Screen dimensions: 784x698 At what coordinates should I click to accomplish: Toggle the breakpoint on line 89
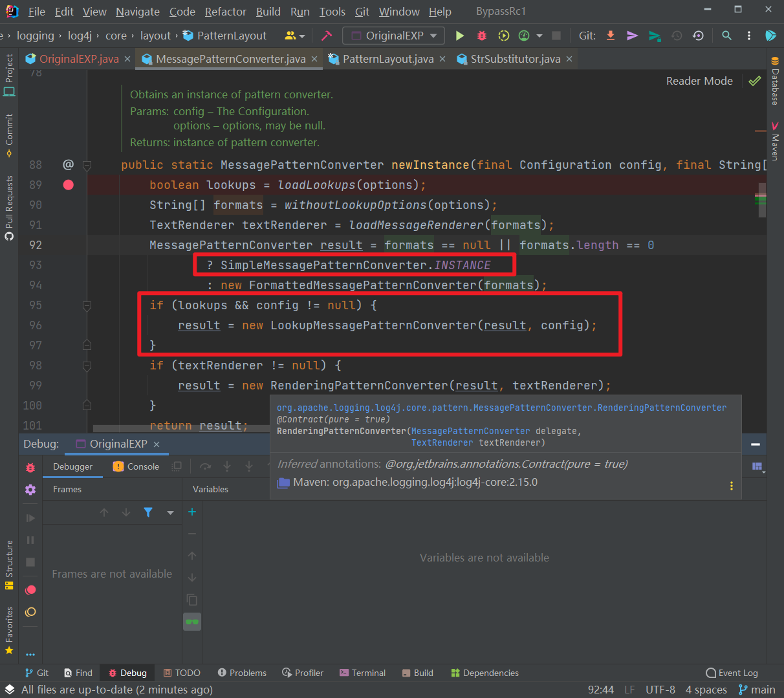[68, 185]
